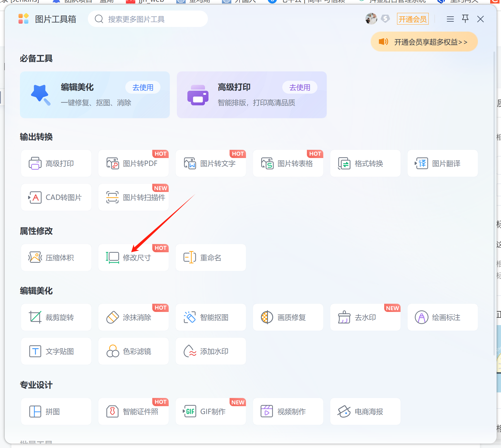Image resolution: width=501 pixels, height=448 pixels.
Task: Pin the 图片工具箱 window
Action: [465, 19]
